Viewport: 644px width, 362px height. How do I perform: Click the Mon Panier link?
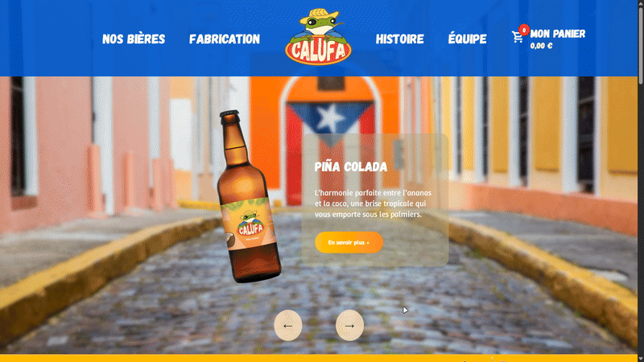point(558,34)
